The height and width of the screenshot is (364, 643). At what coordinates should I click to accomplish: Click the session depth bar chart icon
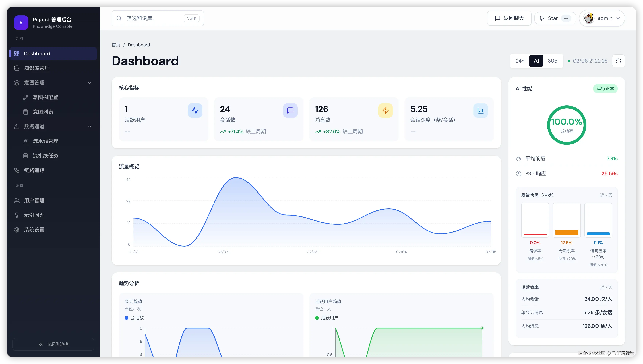(480, 110)
